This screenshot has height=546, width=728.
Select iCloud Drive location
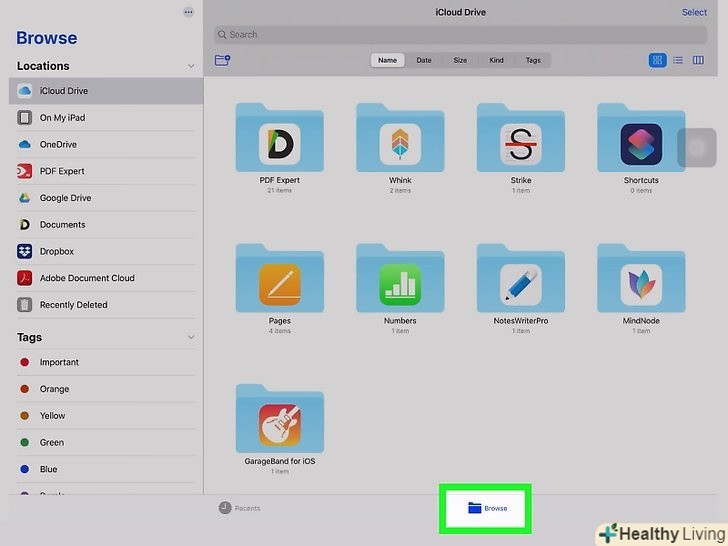[106, 91]
